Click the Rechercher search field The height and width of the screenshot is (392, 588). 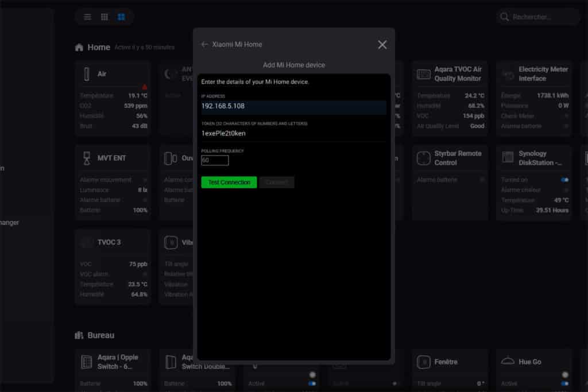click(537, 17)
